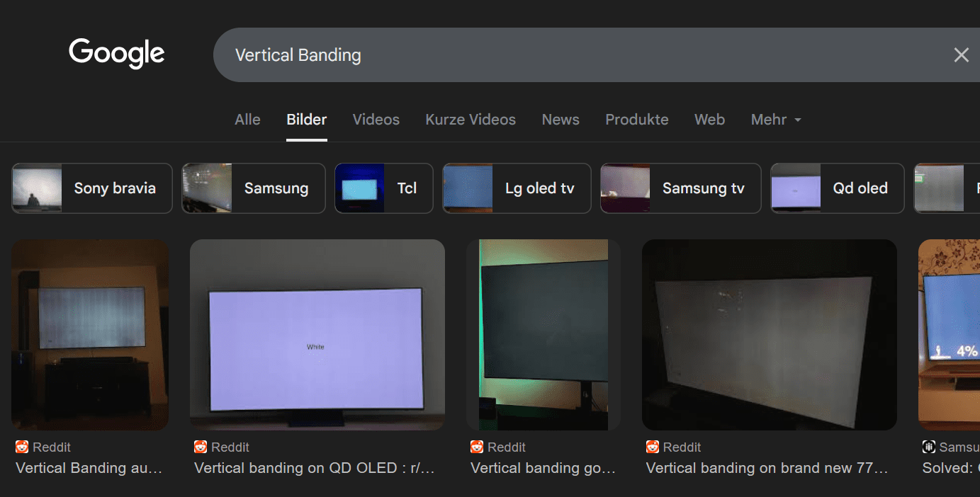Click Reddit source label under purple screen image
This screenshot has width=980, height=497.
click(230, 447)
